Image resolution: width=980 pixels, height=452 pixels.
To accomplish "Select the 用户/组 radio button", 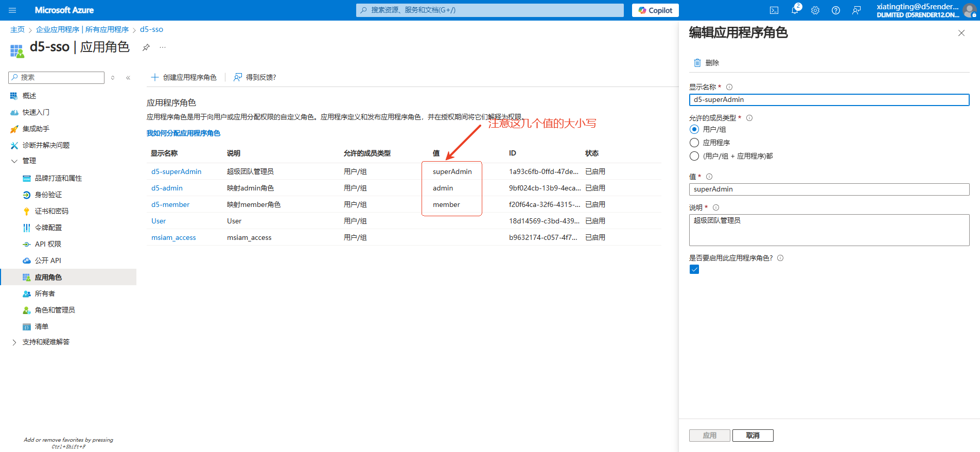I will point(694,129).
